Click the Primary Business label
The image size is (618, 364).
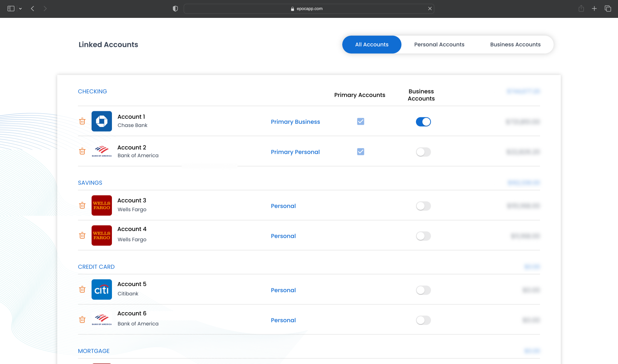(x=295, y=122)
